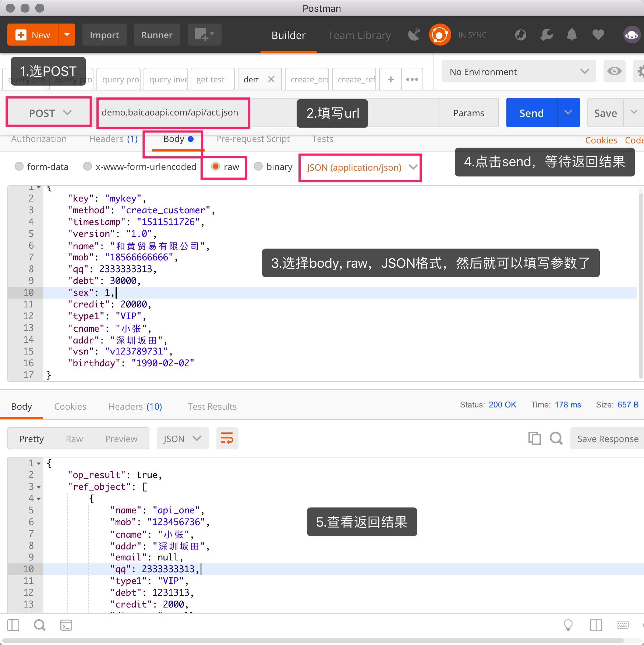Select the binary body option
This screenshot has height=645, width=644.
(x=258, y=167)
